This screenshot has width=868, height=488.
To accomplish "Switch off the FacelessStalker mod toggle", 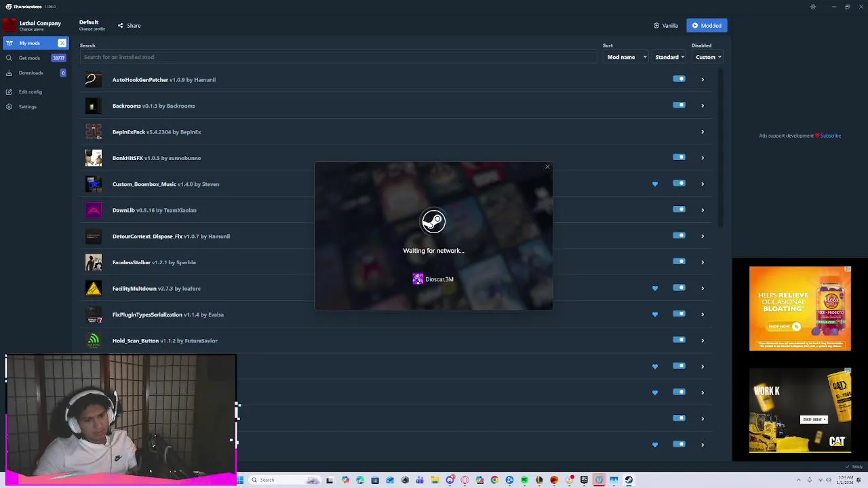I will (679, 262).
